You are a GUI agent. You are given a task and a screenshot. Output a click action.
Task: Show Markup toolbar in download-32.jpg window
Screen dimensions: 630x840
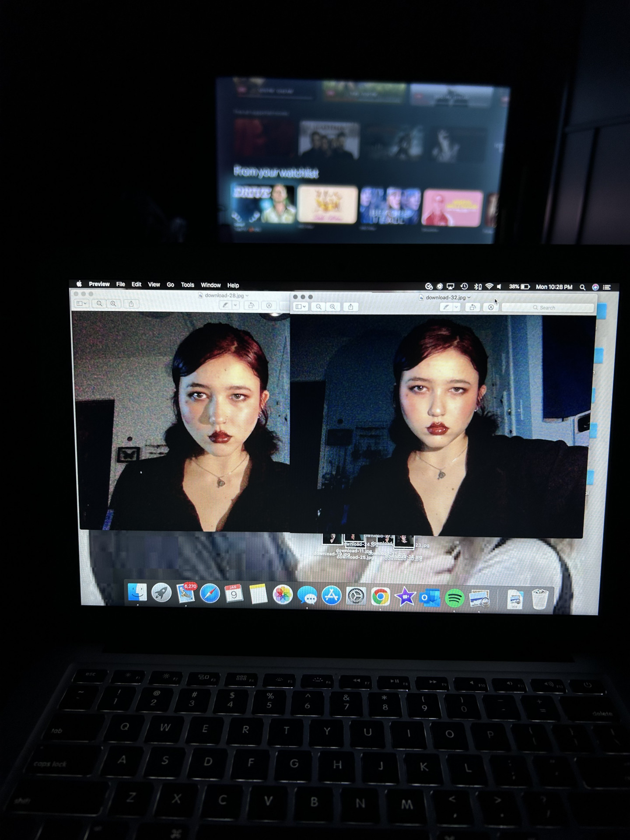point(490,307)
